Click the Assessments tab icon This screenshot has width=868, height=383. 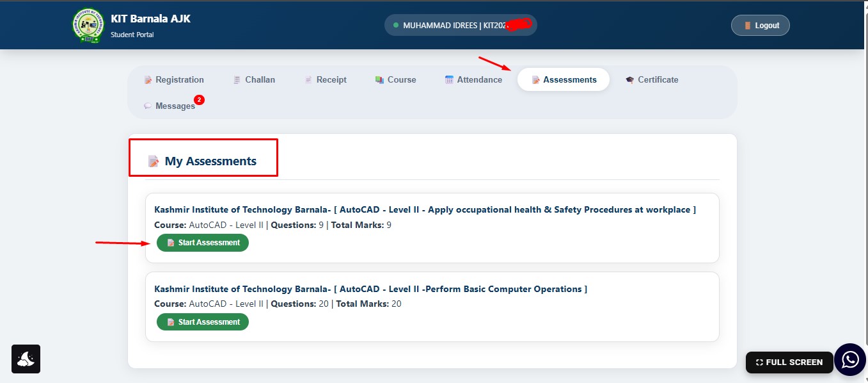click(536, 80)
